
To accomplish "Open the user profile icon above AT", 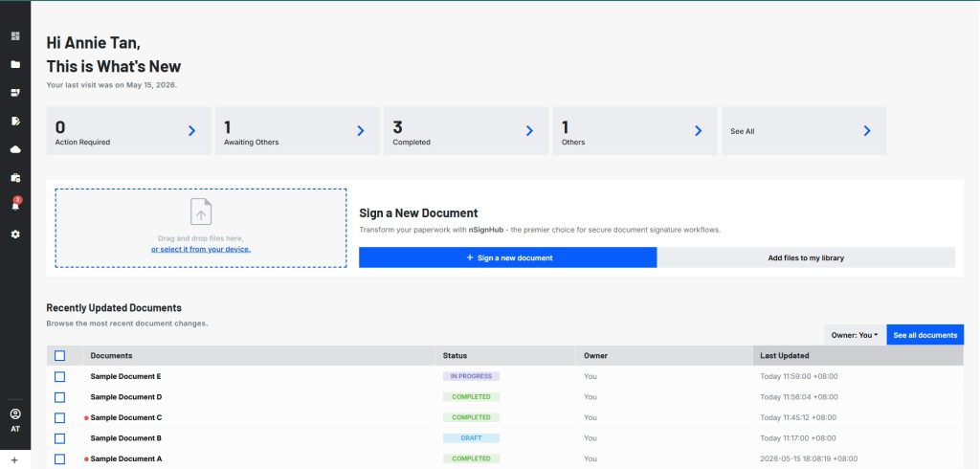I will coord(15,414).
